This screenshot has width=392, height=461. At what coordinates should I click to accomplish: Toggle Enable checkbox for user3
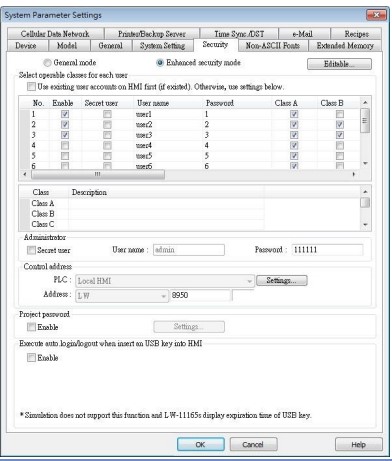tap(65, 135)
